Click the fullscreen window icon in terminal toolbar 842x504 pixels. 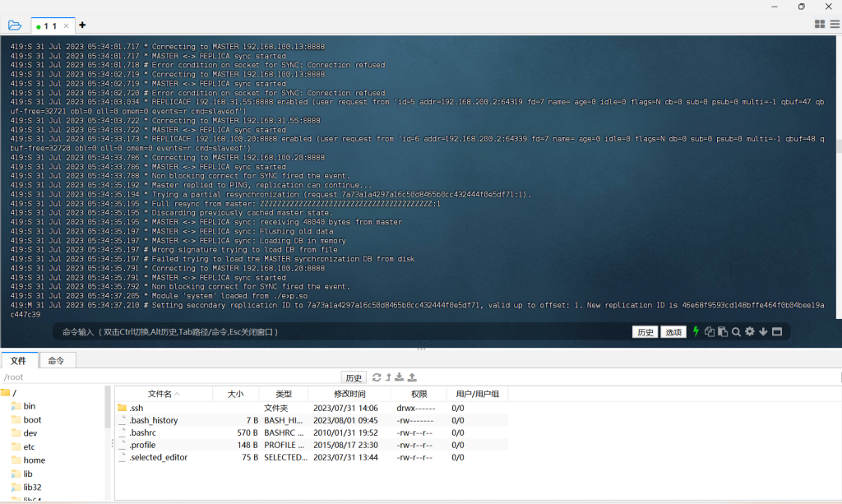point(776,331)
